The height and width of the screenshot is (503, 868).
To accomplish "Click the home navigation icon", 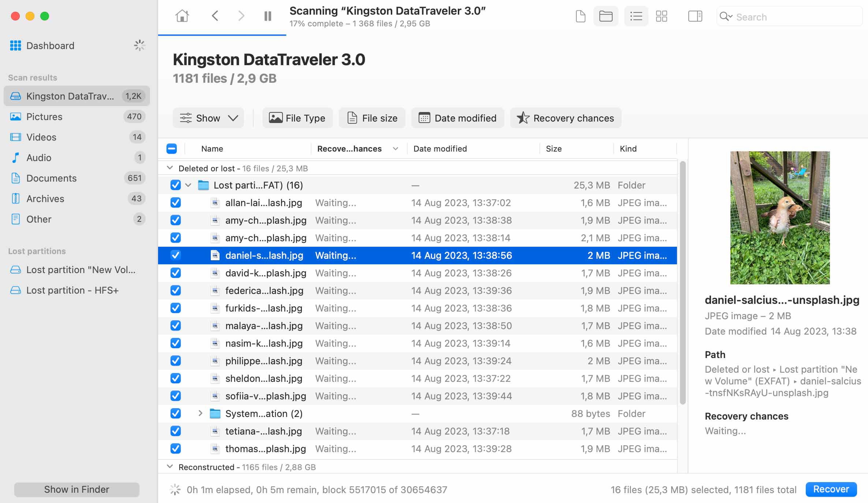I will [183, 16].
